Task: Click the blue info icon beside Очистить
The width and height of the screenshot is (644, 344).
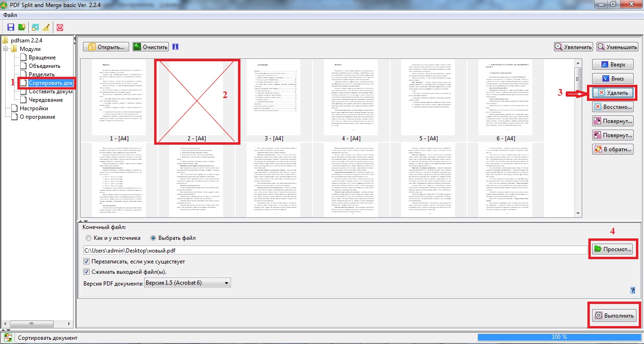Action: click(x=175, y=47)
